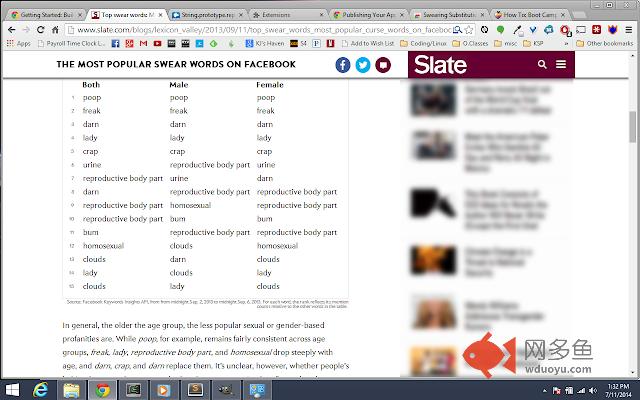This screenshot has width=640, height=400.
Task: Switch to the Swearing Substitute tab
Action: tap(449, 15)
